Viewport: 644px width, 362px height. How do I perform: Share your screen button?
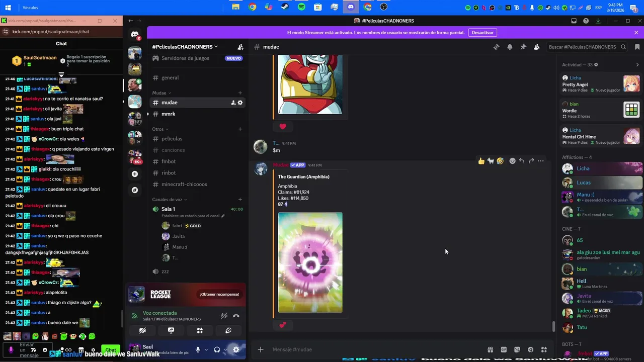point(171,330)
